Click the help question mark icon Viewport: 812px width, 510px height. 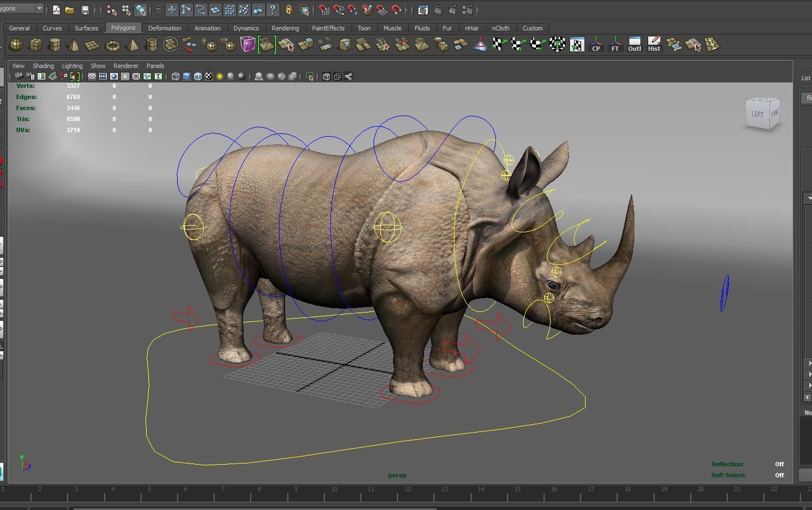[272, 9]
